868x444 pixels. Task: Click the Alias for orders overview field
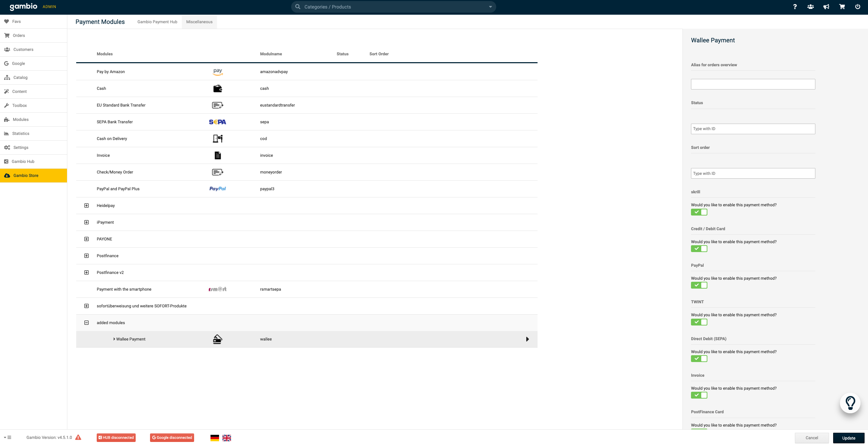tap(753, 84)
